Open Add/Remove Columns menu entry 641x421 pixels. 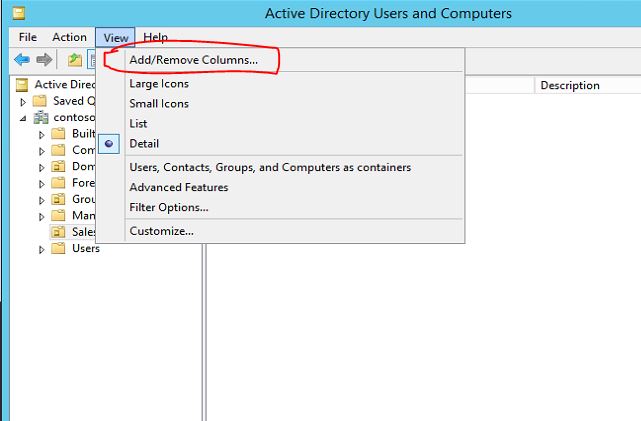click(193, 60)
